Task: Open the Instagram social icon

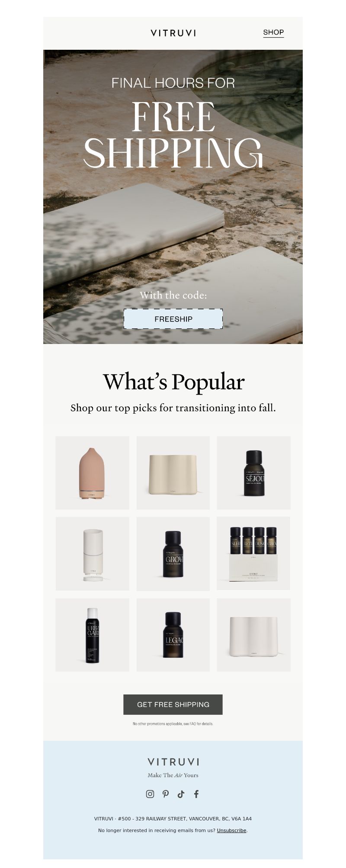Action: (x=150, y=794)
